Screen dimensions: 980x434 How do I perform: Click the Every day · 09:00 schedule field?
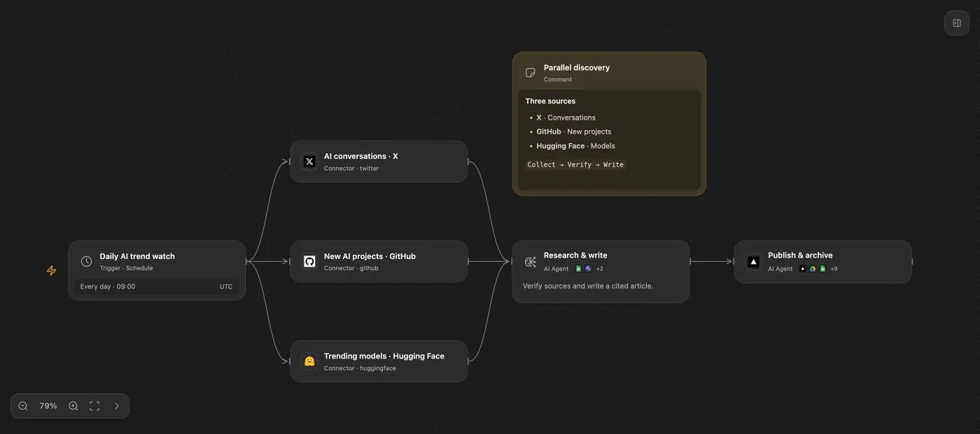157,286
